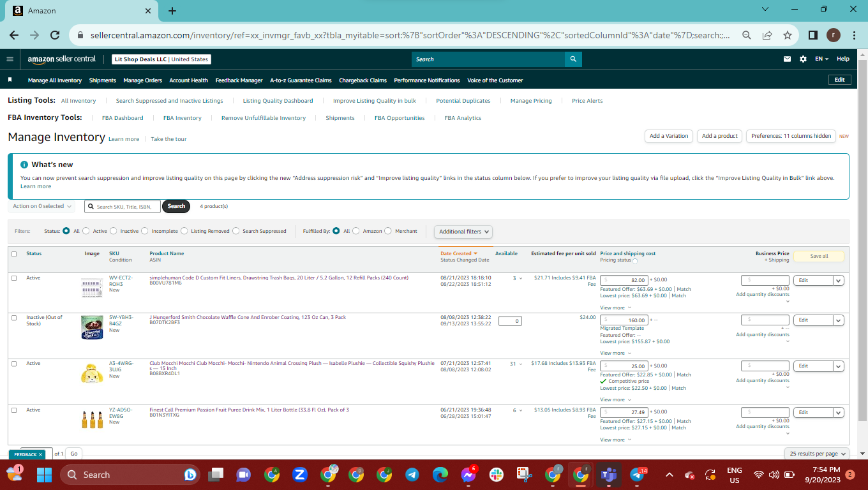Open Account Health in the top navigation

[x=189, y=80]
